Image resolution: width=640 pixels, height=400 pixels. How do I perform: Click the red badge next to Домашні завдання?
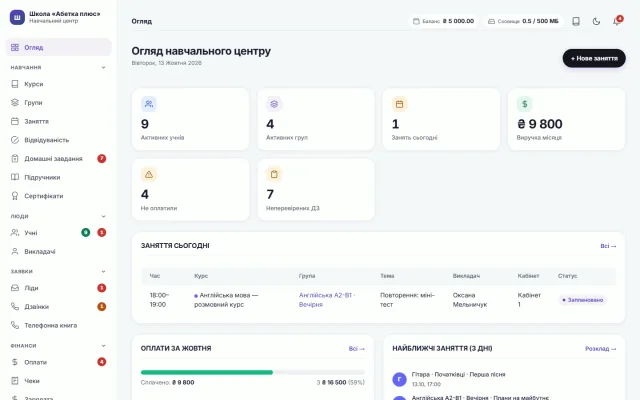pos(102,158)
